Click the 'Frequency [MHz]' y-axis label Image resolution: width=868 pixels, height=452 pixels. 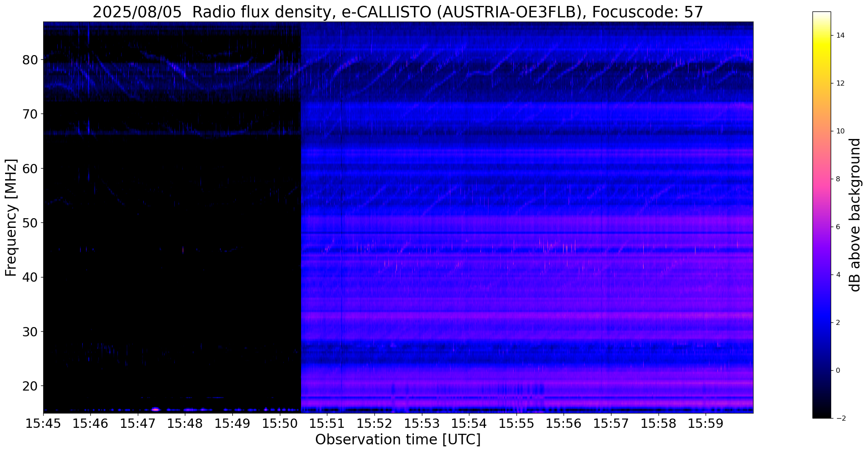(x=11, y=218)
